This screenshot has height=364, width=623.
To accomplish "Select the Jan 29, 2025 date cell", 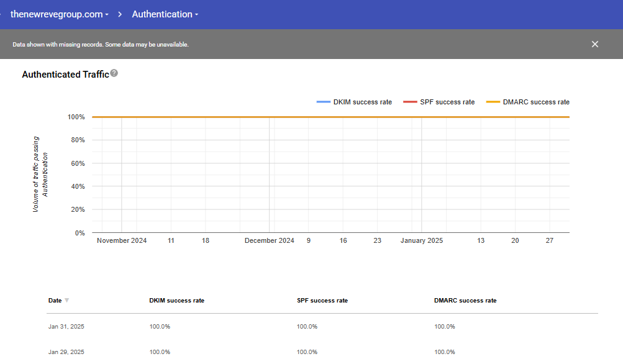I will pos(66,352).
